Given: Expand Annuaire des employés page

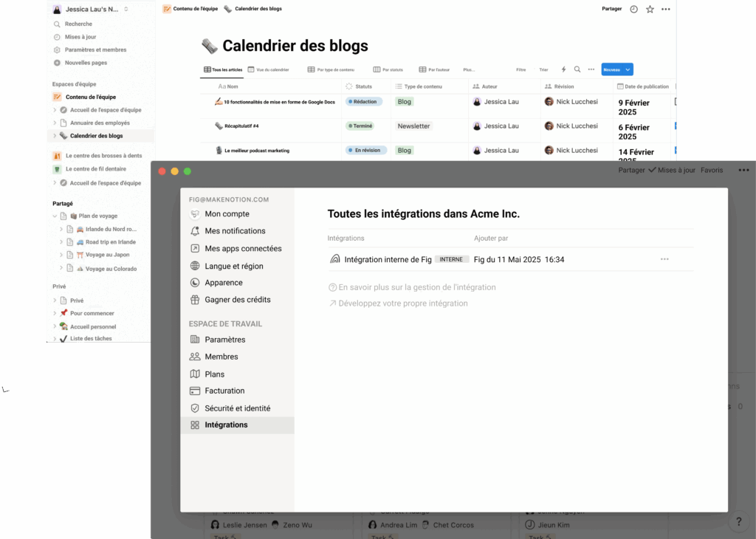Looking at the screenshot, I should [55, 123].
